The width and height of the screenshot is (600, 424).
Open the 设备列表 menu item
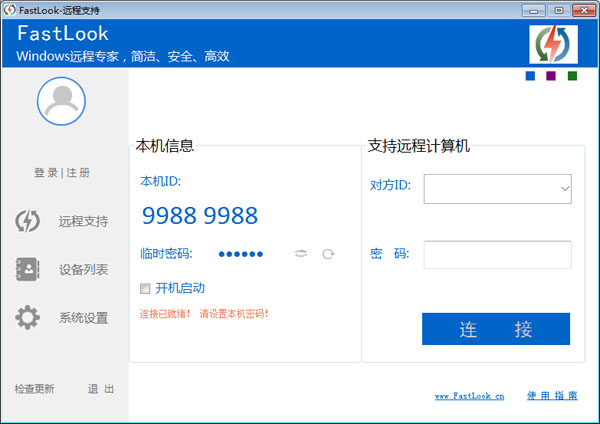tap(83, 270)
